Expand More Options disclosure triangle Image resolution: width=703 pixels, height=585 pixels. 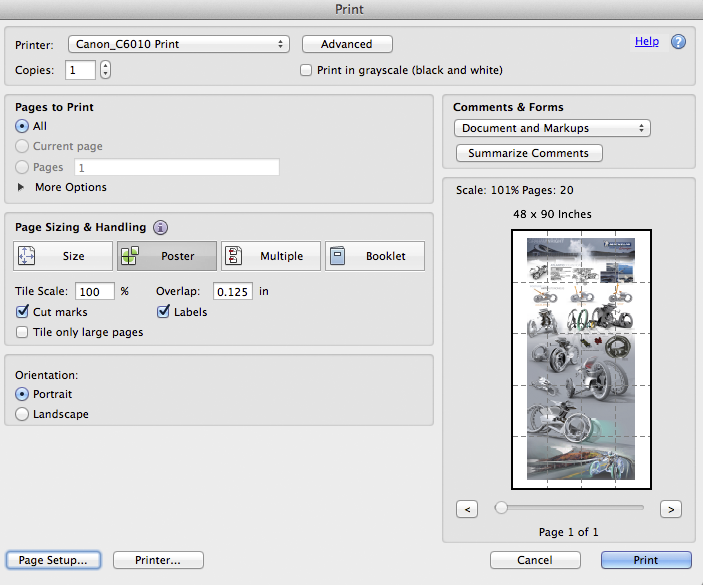pyautogui.click(x=22, y=187)
